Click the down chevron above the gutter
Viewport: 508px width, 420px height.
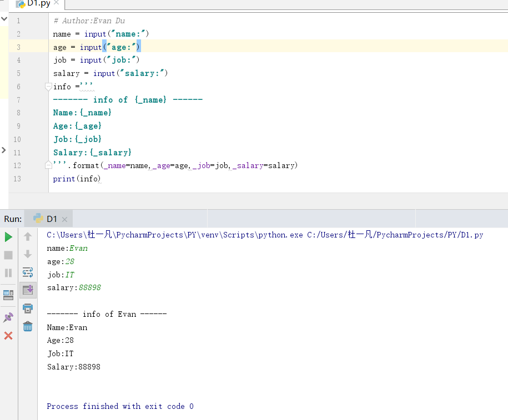coord(3,18)
